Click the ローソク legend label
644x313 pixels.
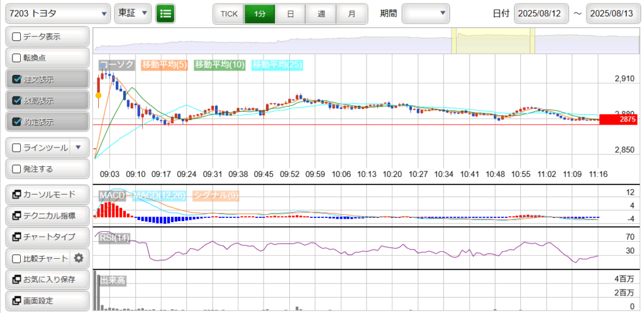pos(117,65)
